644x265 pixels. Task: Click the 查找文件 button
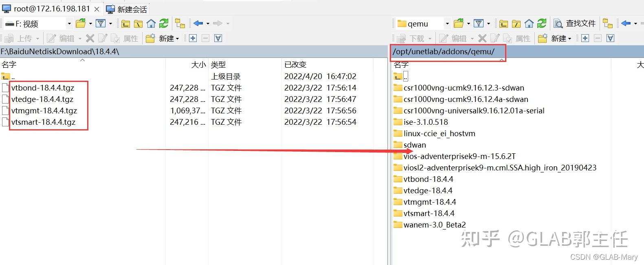click(575, 24)
